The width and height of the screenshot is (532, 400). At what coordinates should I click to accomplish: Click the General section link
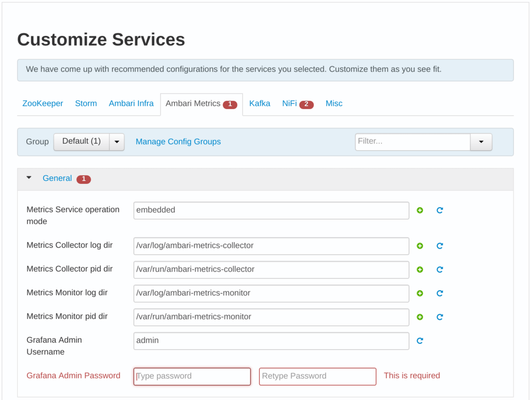click(57, 178)
